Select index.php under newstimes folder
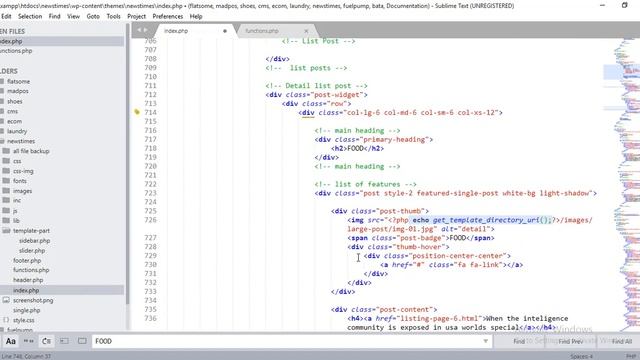This screenshot has width=640, height=360. click(26, 290)
